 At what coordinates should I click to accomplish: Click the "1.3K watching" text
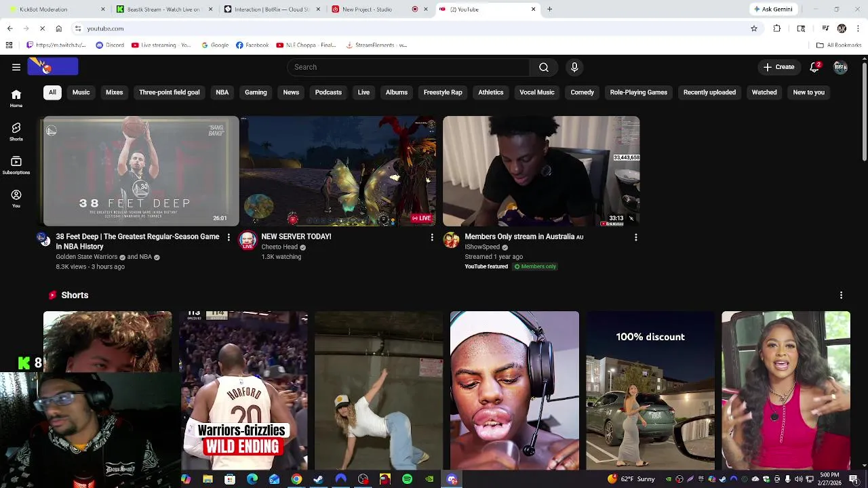pos(281,257)
